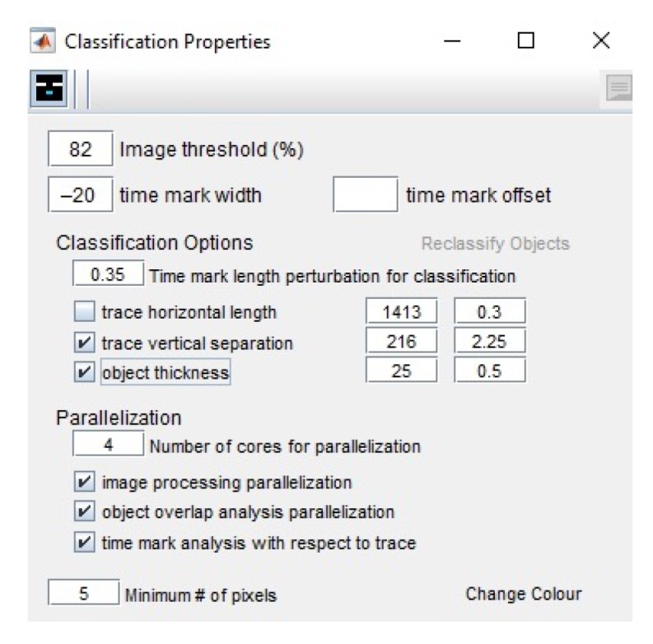Disable image processing parallelization
The width and height of the screenshot is (653, 644).
pos(82,481)
